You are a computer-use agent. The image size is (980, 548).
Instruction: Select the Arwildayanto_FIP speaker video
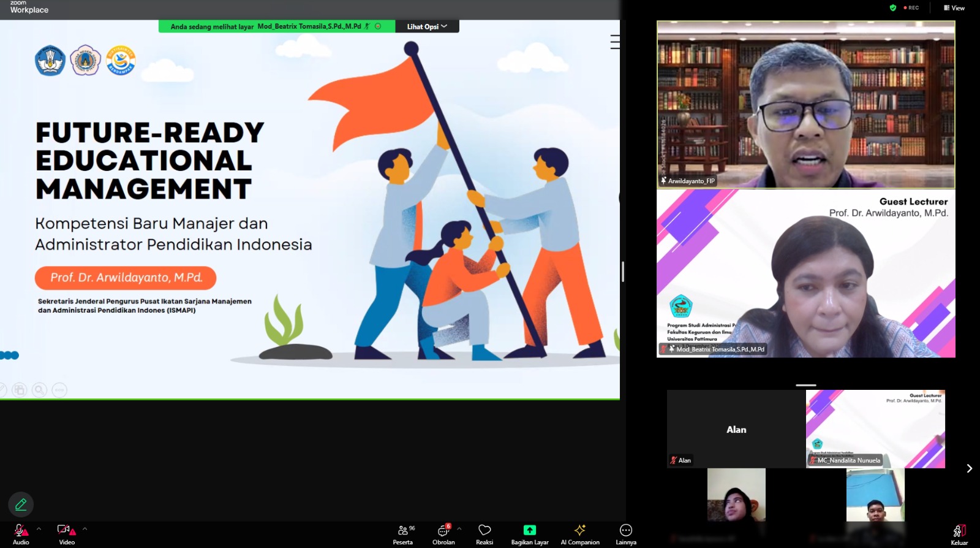click(806, 104)
